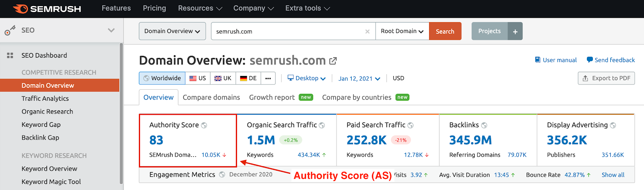Image resolution: width=644 pixels, height=190 pixels.
Task: Click the 1.5M organic traffic number
Action: [x=261, y=140]
